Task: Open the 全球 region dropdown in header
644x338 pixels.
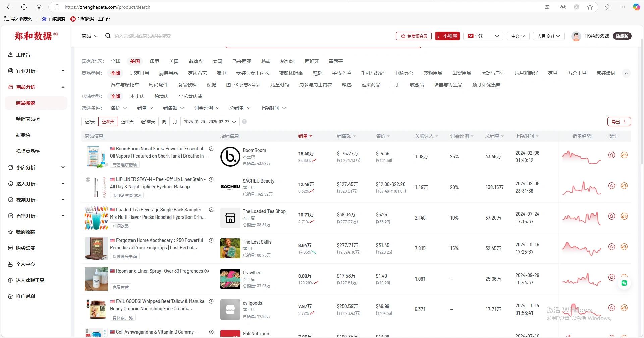Action: [483, 36]
